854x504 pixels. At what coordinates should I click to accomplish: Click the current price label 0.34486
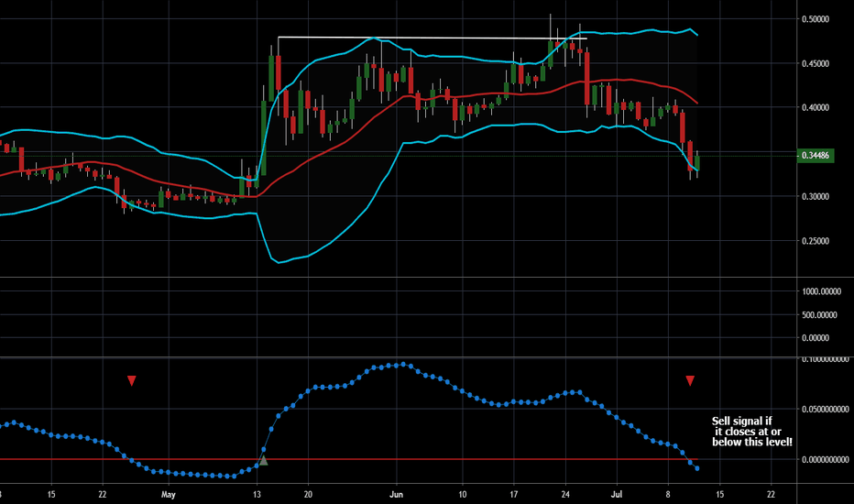(x=816, y=156)
